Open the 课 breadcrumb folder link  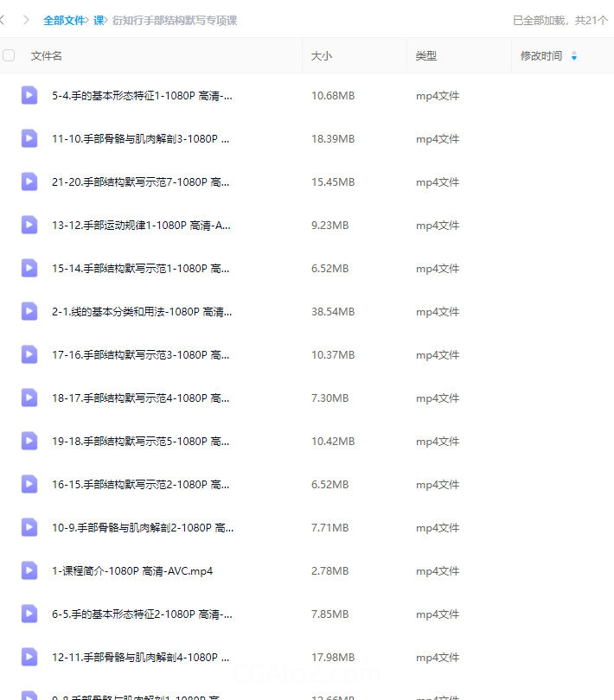click(99, 20)
